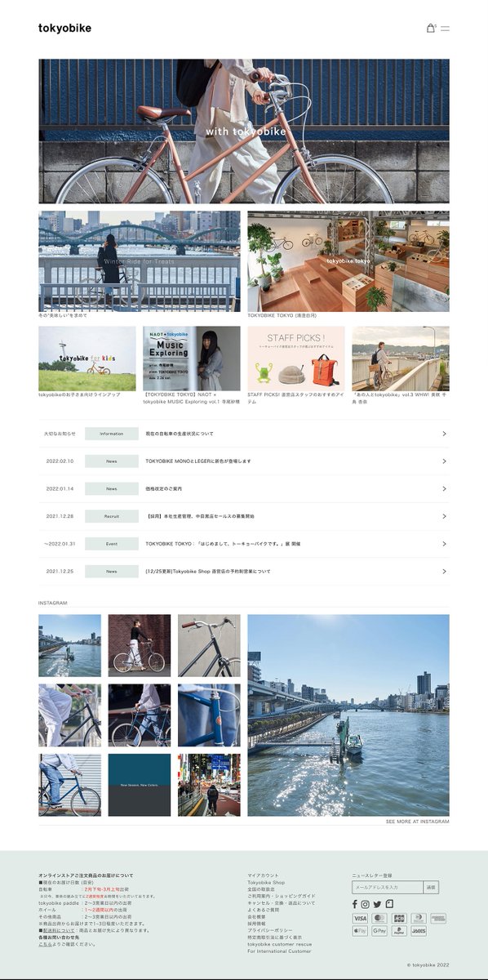Open chevron on the 2022.01.14 News row
Viewport: 488px width, 980px height.
444,488
